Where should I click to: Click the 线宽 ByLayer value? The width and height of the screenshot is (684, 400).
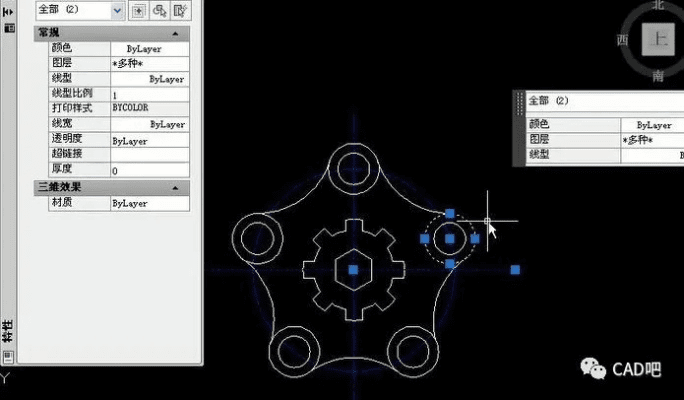coord(150,125)
